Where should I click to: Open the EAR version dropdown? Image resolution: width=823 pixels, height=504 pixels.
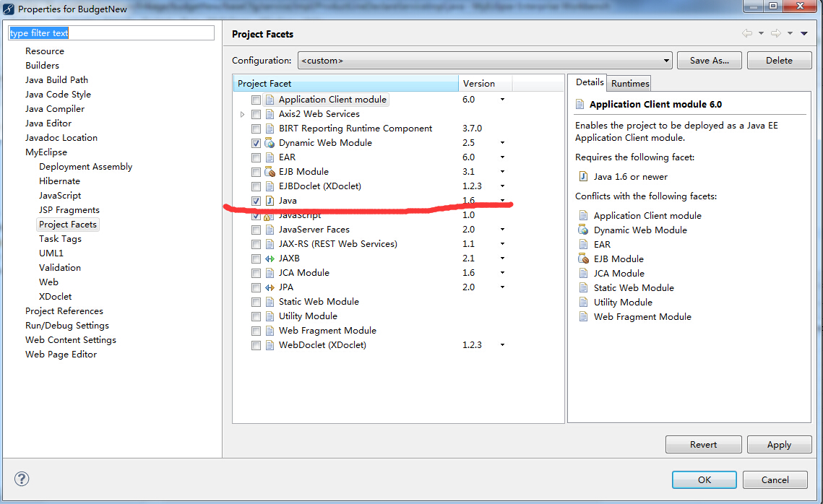point(502,157)
